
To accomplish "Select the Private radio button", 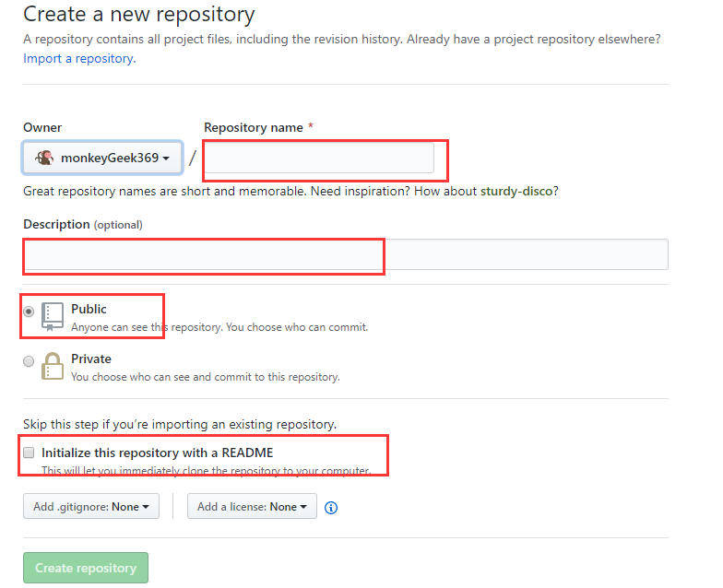I will point(29,361).
